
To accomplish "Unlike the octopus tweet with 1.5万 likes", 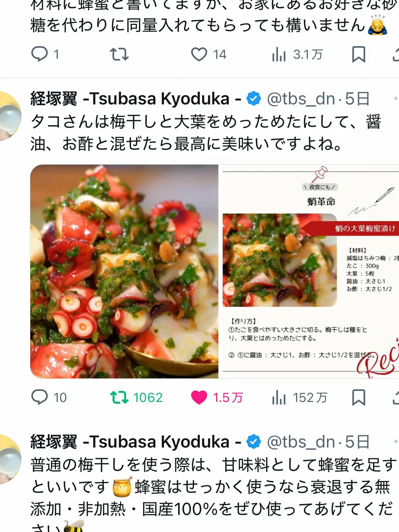I will pos(217,397).
